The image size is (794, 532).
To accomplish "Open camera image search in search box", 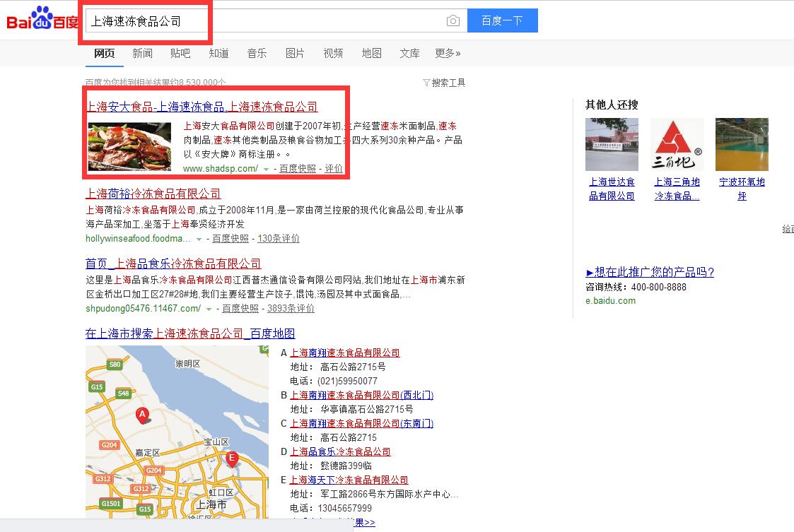I will (453, 20).
